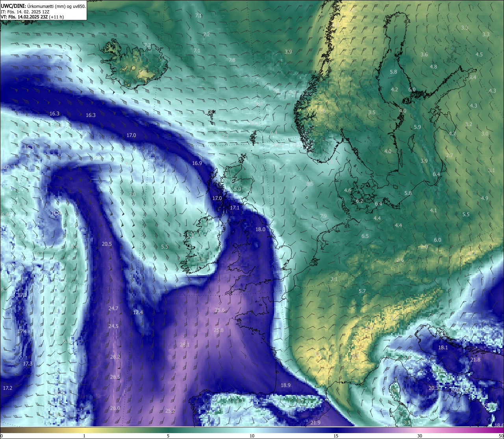
Task: Click the 'IT: Fös. 14. 02. 2025 12Z' line
Action: tap(25, 12)
